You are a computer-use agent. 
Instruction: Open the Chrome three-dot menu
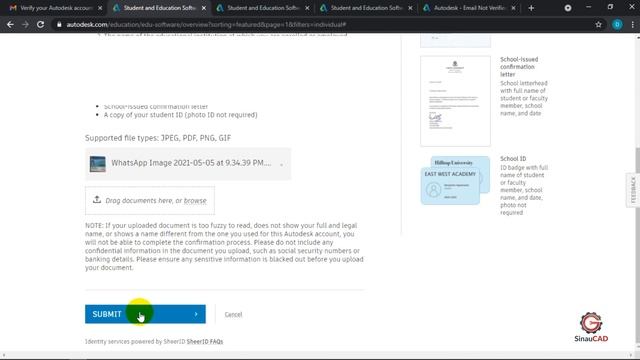632,24
